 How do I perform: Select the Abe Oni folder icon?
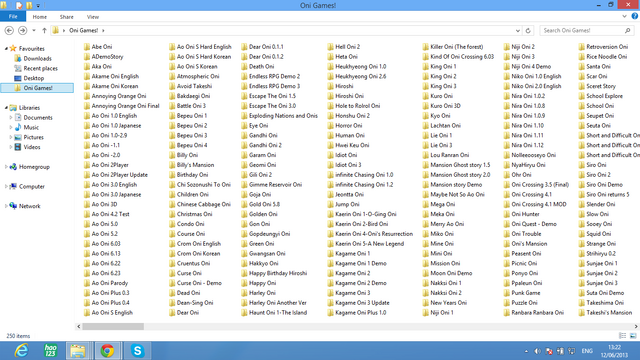point(87,47)
